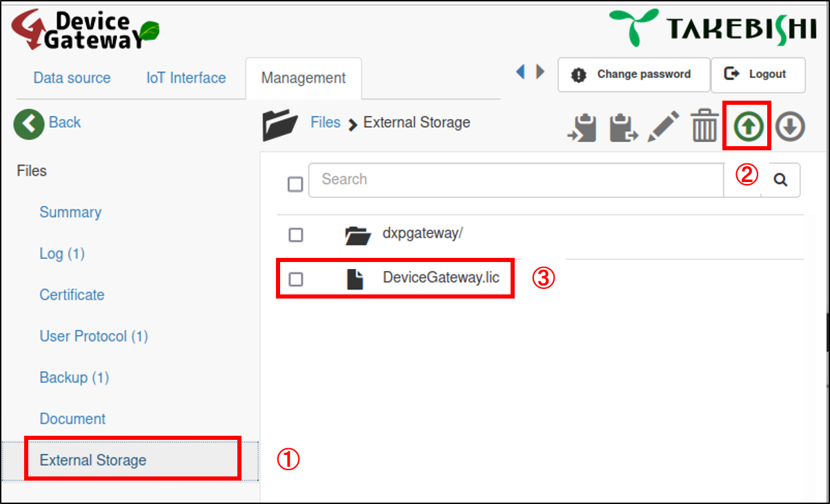Click the copy-out clipboard icon
This screenshot has width=830, height=504.
coord(623,128)
